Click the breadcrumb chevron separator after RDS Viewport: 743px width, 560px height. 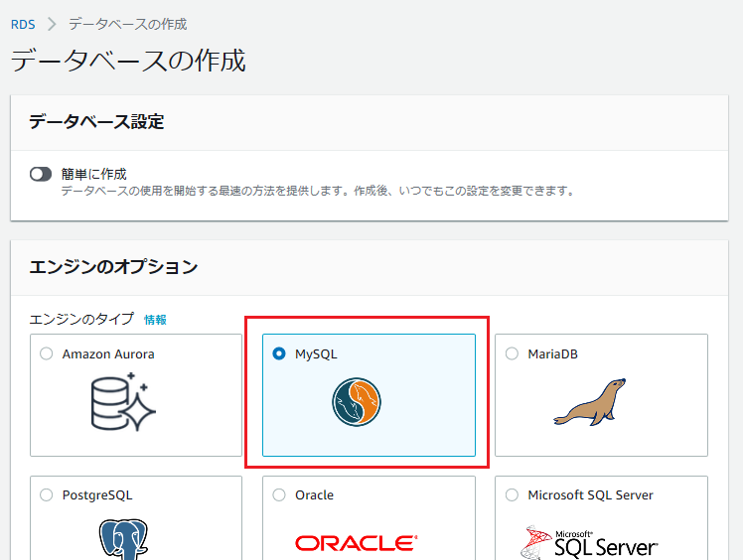(x=52, y=24)
